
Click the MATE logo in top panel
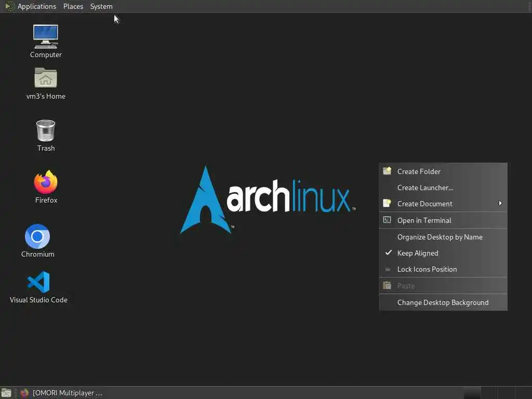(9, 6)
